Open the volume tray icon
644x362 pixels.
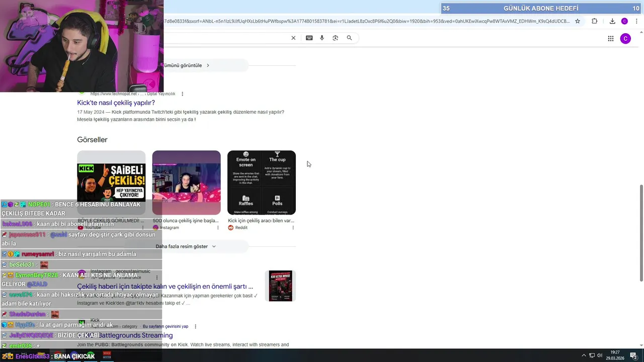pyautogui.click(x=600, y=355)
